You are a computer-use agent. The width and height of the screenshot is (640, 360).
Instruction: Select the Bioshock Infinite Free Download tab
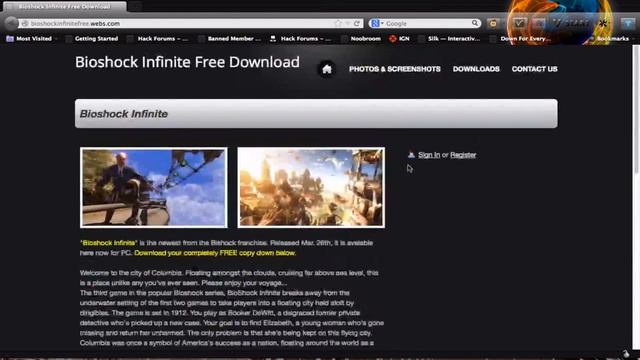64,7
